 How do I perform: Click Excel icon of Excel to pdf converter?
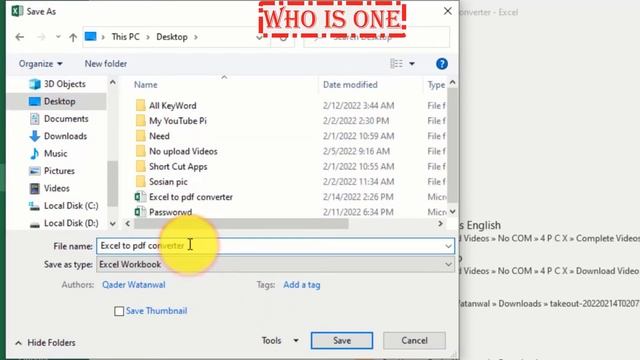click(x=140, y=197)
